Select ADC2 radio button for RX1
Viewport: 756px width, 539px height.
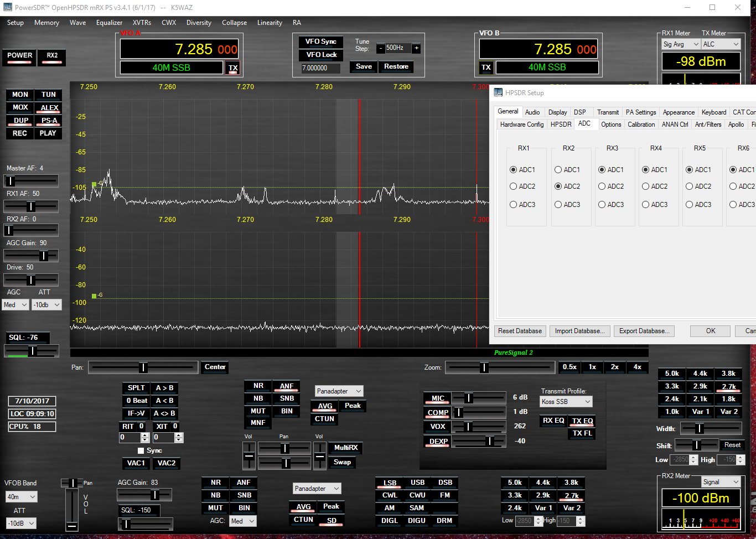(514, 186)
